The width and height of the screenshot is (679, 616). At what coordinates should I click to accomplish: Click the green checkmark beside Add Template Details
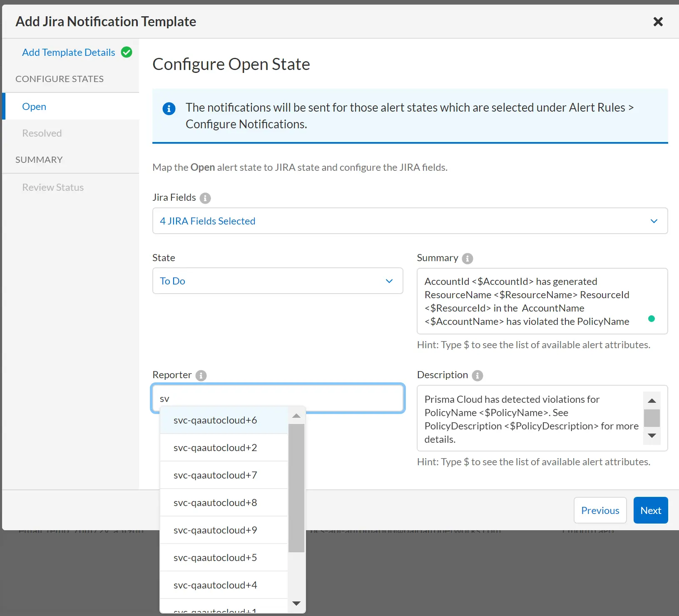pyautogui.click(x=127, y=52)
